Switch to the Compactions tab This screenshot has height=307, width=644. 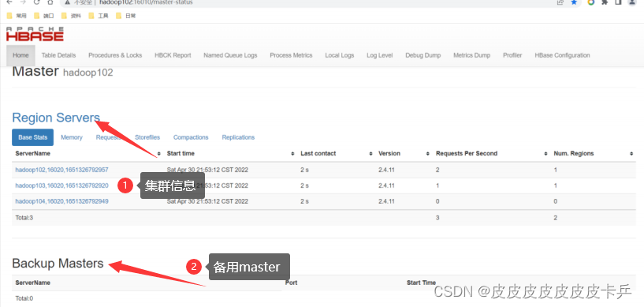tap(191, 137)
